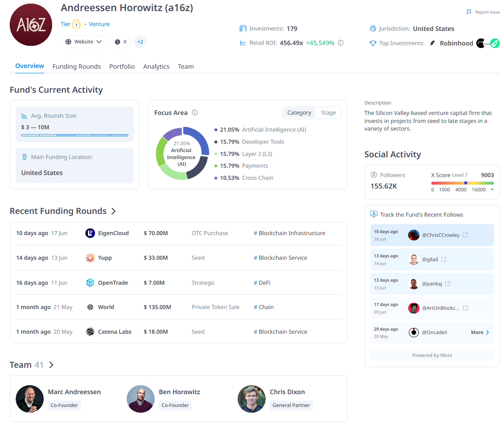
Task: Click the Yupp logo icon
Action: pyautogui.click(x=90, y=258)
